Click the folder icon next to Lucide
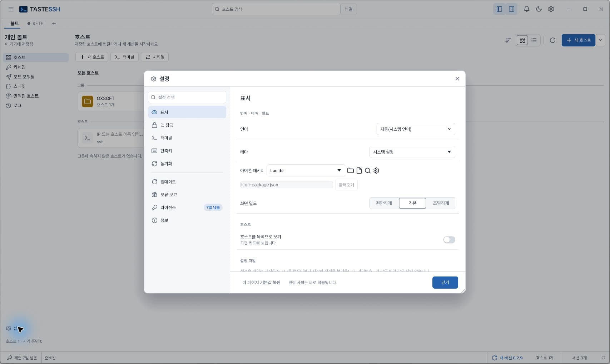Screen dimensions: 610x364 tap(350, 170)
